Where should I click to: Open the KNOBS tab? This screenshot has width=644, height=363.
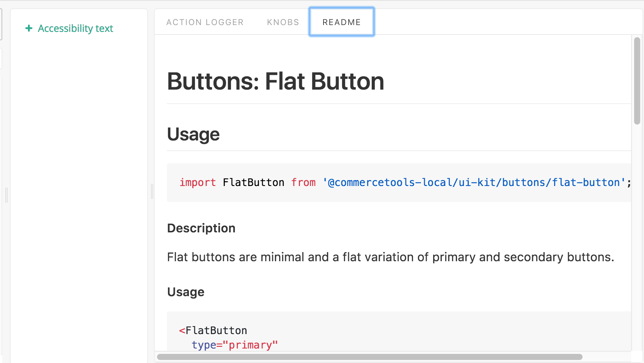point(283,22)
